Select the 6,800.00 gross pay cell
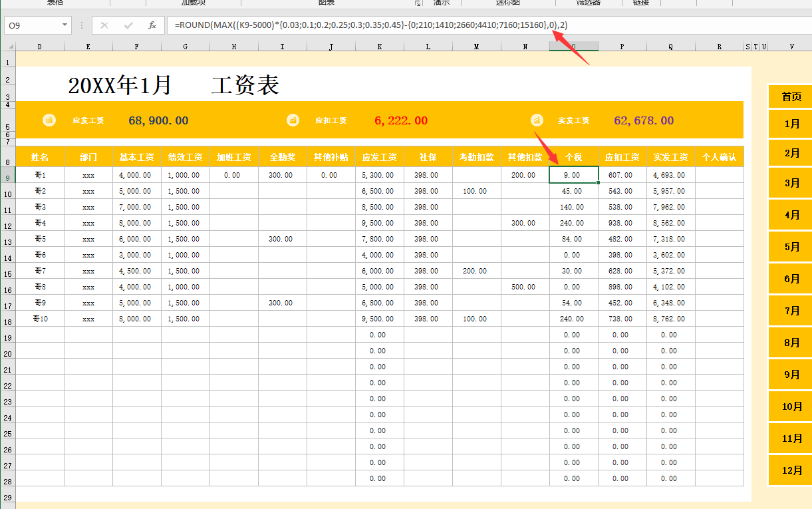This screenshot has width=812, height=509. (x=380, y=303)
